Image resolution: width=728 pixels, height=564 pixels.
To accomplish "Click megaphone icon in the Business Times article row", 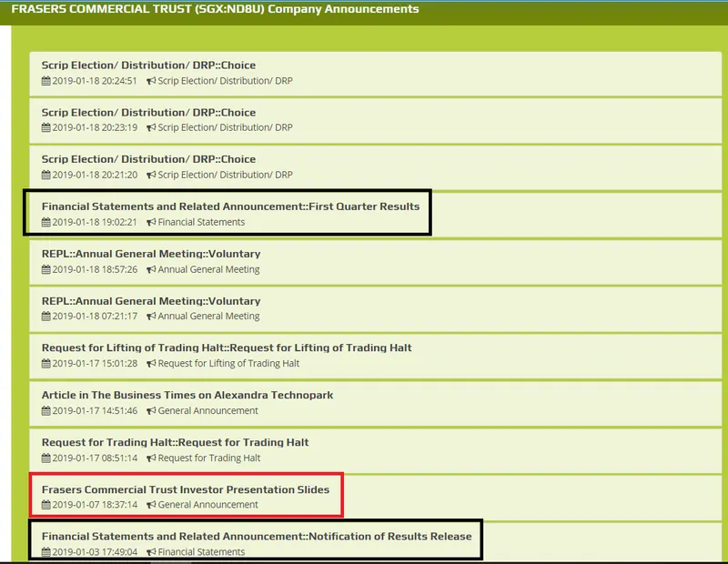I will [x=151, y=411].
